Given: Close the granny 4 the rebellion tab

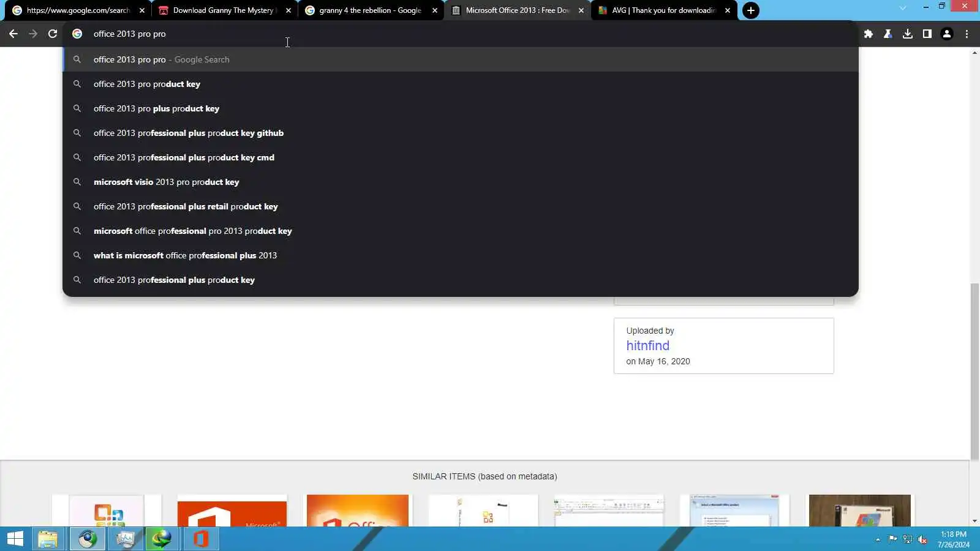Looking at the screenshot, I should (435, 10).
